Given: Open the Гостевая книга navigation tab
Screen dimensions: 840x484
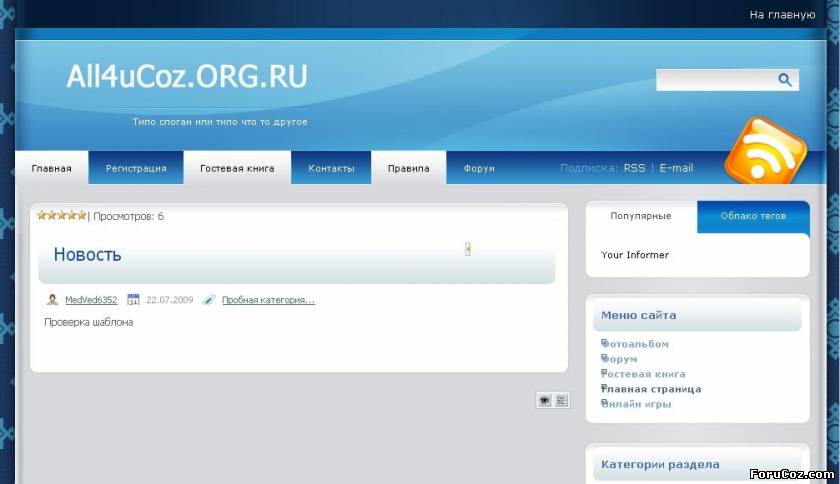Looking at the screenshot, I should point(237,168).
